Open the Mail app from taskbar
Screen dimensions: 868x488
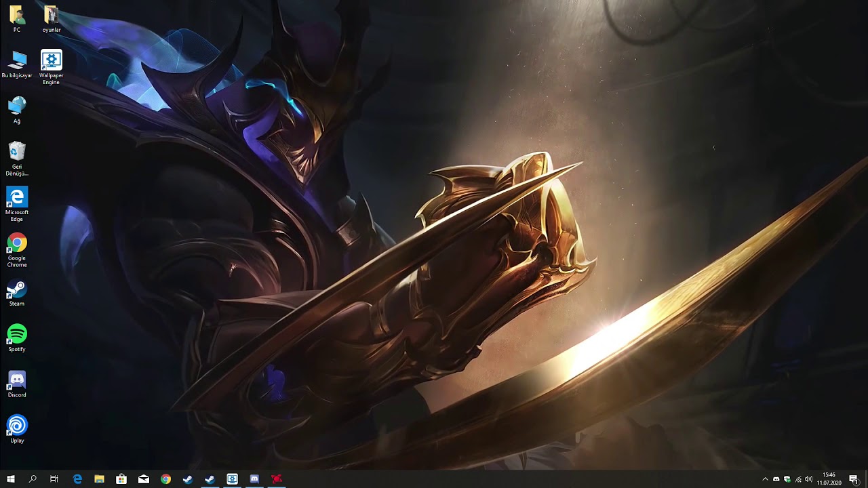(x=144, y=479)
